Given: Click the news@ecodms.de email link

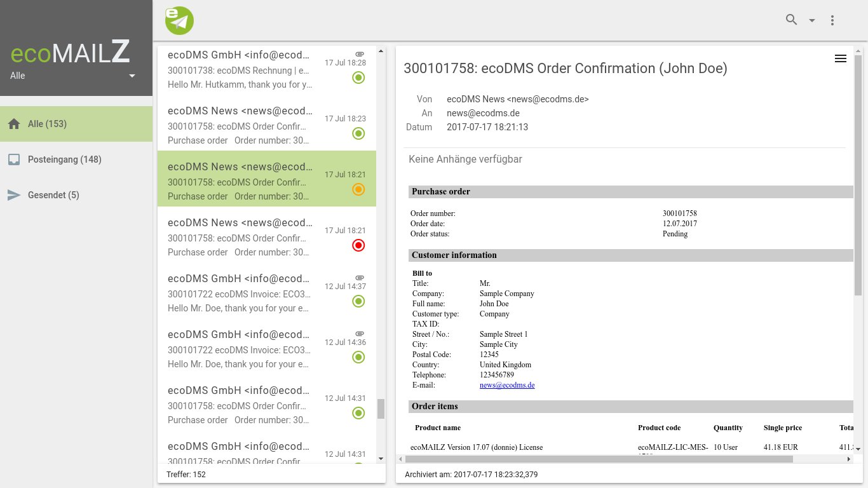Looking at the screenshot, I should coord(506,385).
